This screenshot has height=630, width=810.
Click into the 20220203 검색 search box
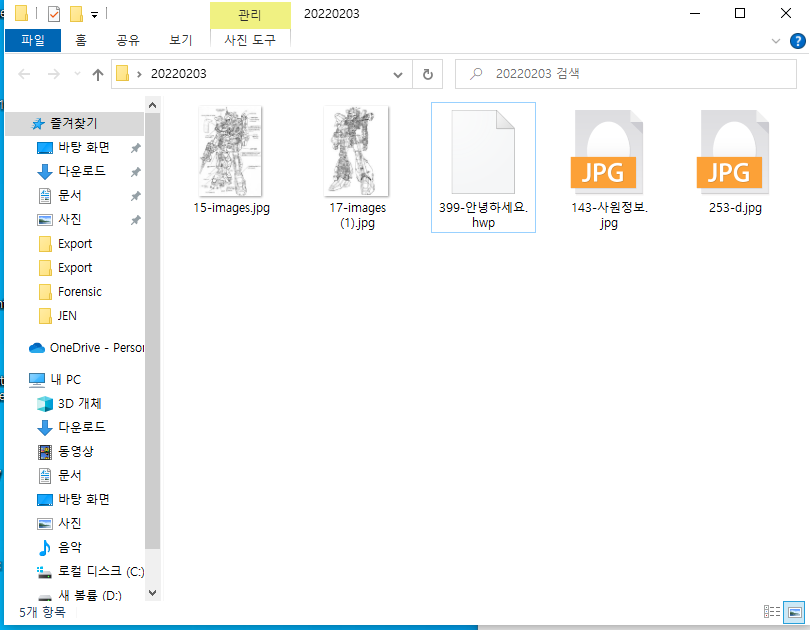(x=626, y=74)
